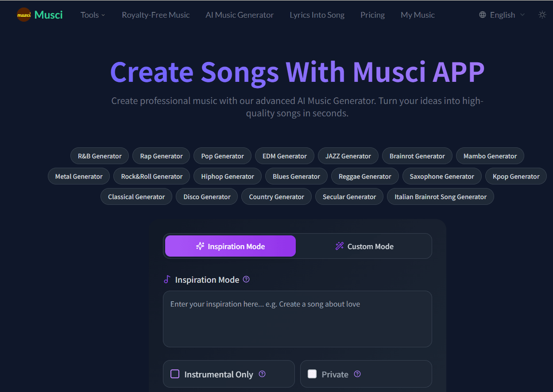553x392 pixels.
Task: Click help icon next to Private
Action: coord(357,374)
